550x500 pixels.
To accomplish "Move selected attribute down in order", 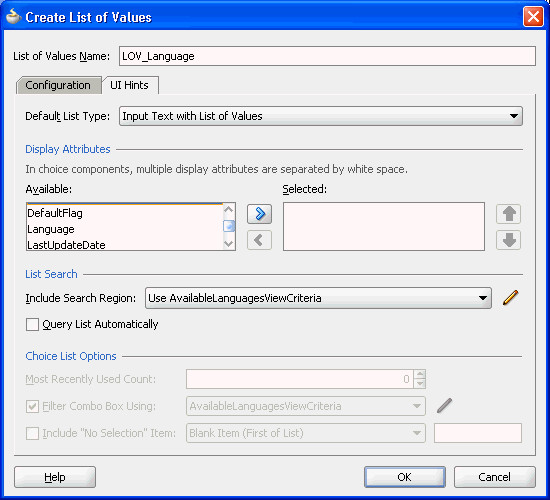I will [508, 240].
